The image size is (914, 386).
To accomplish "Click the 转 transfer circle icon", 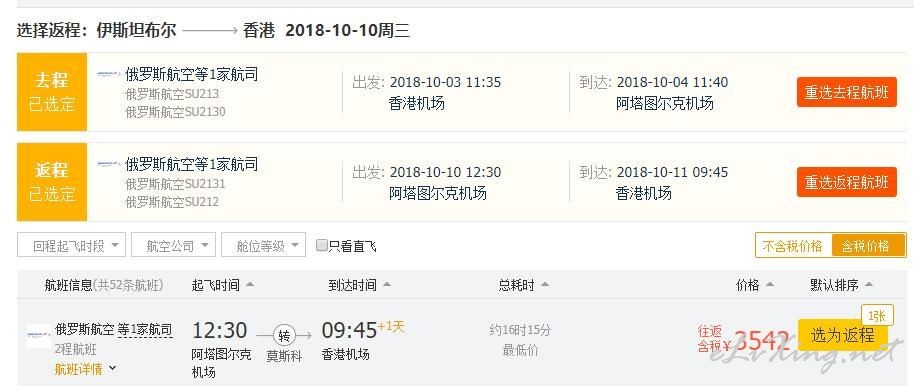I will 284,335.
